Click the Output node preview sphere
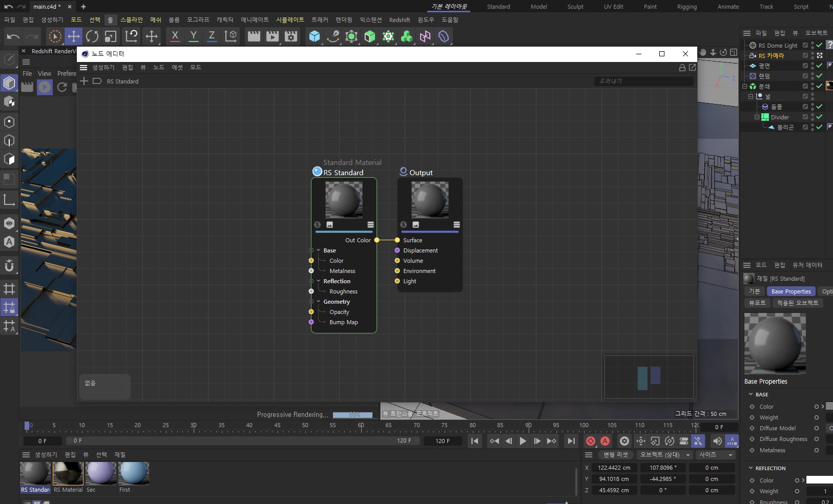Screen dimensions: 833x504 click(430, 199)
